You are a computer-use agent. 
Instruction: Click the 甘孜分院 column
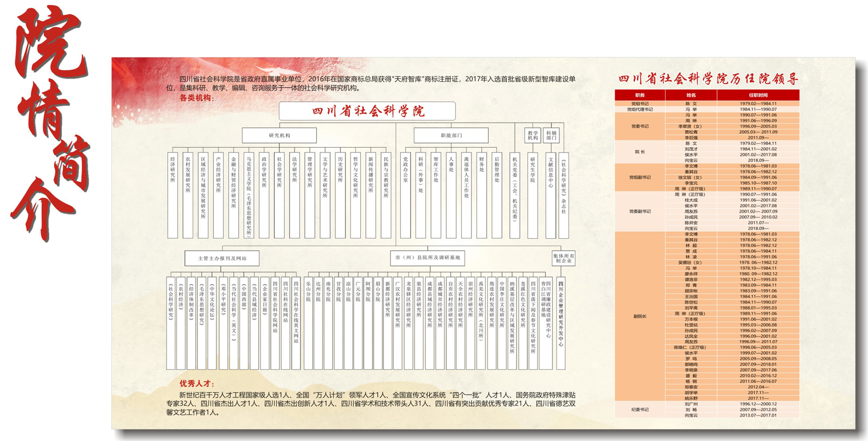pyautogui.click(x=338, y=323)
